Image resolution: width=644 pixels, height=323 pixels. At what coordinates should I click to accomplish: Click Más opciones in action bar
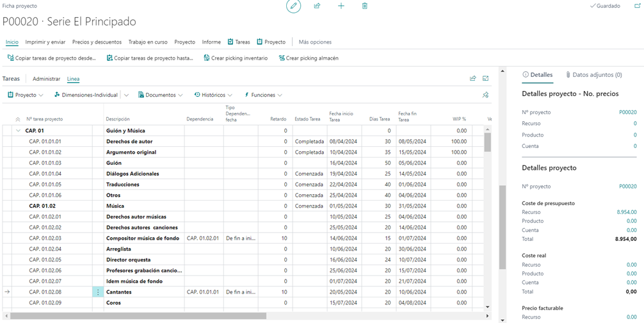(x=315, y=42)
